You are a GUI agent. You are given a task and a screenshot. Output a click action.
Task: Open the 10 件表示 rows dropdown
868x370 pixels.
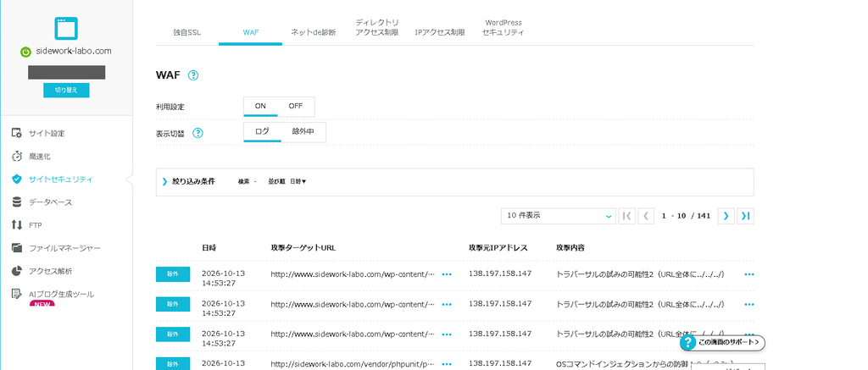[558, 216]
